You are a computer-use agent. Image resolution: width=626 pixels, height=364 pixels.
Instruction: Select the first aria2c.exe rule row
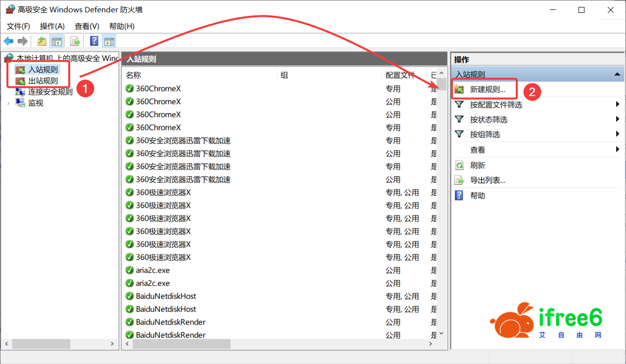coord(153,270)
